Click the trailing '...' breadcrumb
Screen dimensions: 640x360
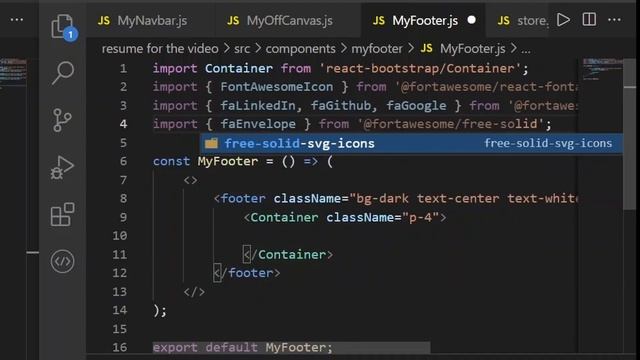[x=526, y=50]
